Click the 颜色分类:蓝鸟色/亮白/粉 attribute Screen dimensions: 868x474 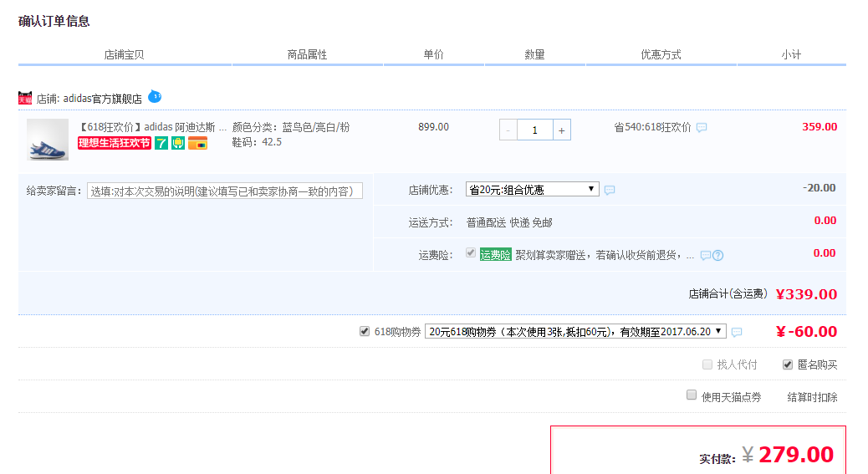coord(291,127)
